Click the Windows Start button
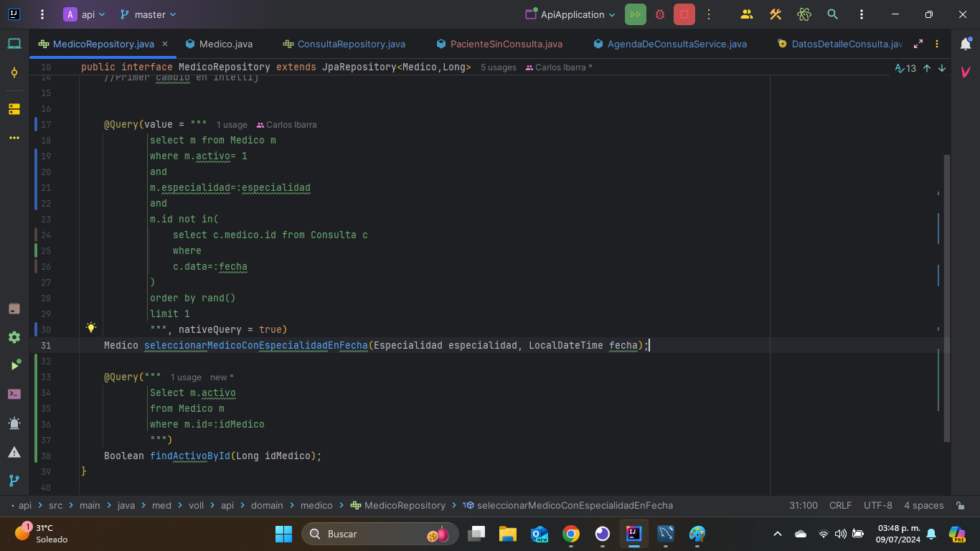This screenshot has height=551, width=980. 283,534
